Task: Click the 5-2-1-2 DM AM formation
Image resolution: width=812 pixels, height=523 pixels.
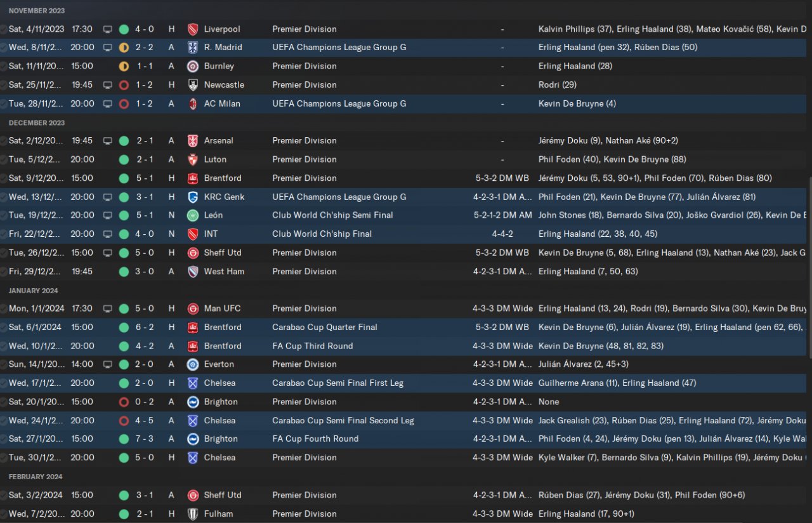Action: coord(502,215)
